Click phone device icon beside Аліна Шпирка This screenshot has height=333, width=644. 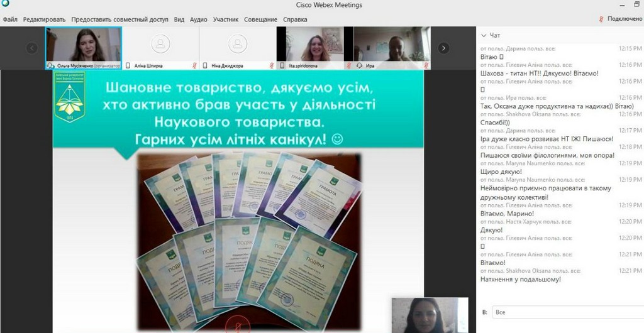(128, 65)
